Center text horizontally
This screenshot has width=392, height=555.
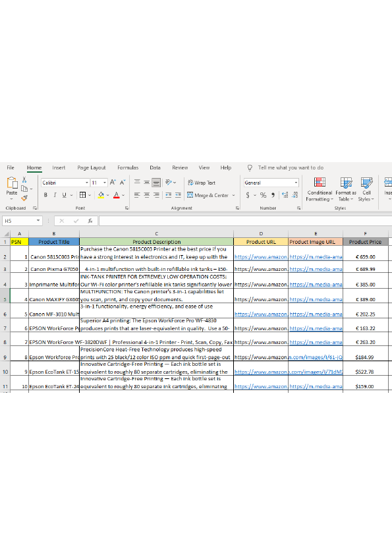pyautogui.click(x=146, y=195)
